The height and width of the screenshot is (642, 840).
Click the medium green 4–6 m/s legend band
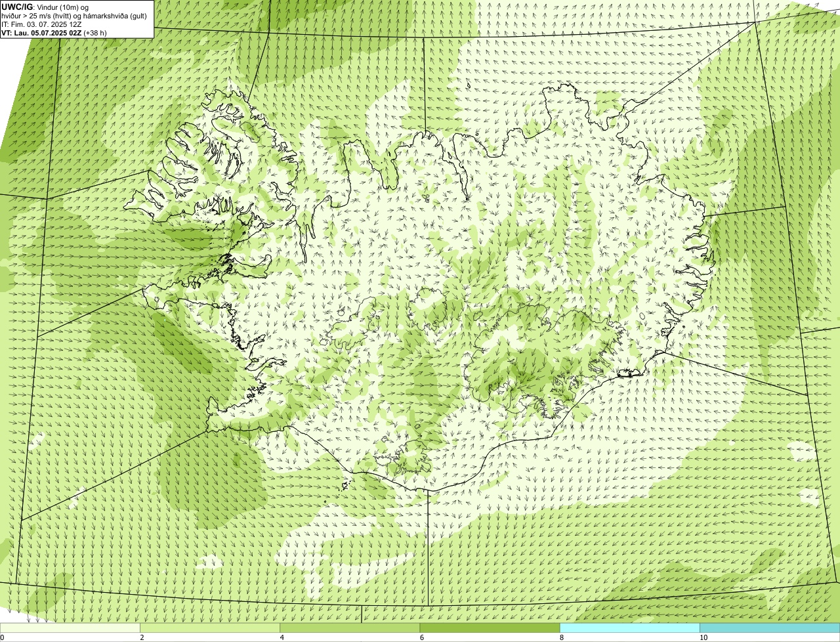(350, 628)
